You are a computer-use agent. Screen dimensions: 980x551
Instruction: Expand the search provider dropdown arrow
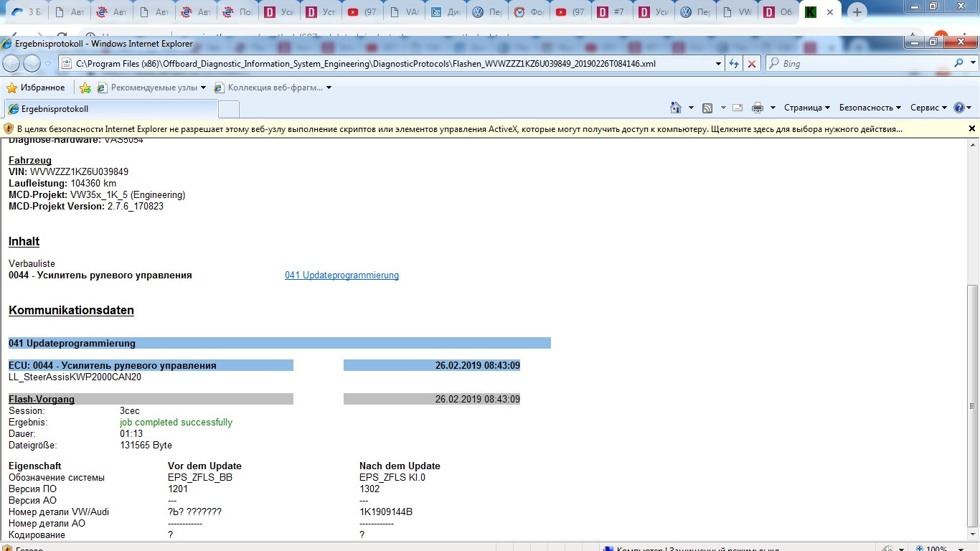(972, 64)
